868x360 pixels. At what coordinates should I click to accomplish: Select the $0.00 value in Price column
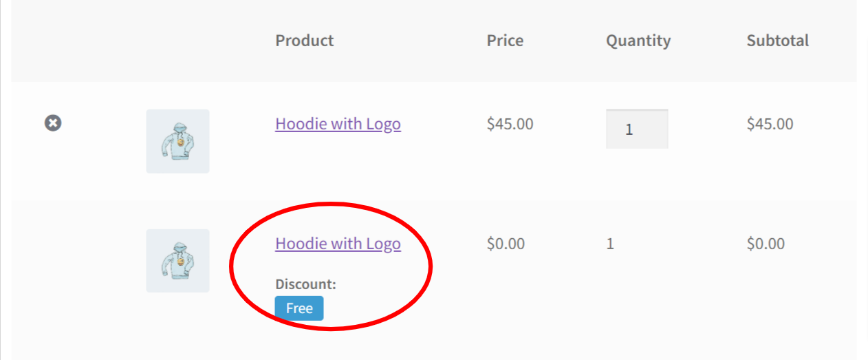click(506, 244)
